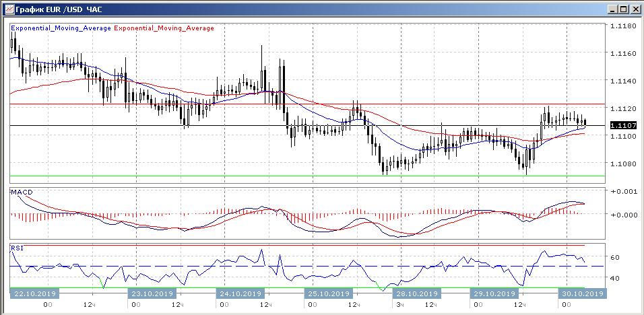Select the blue Exponential_Moving_Average legend label

tap(61, 28)
